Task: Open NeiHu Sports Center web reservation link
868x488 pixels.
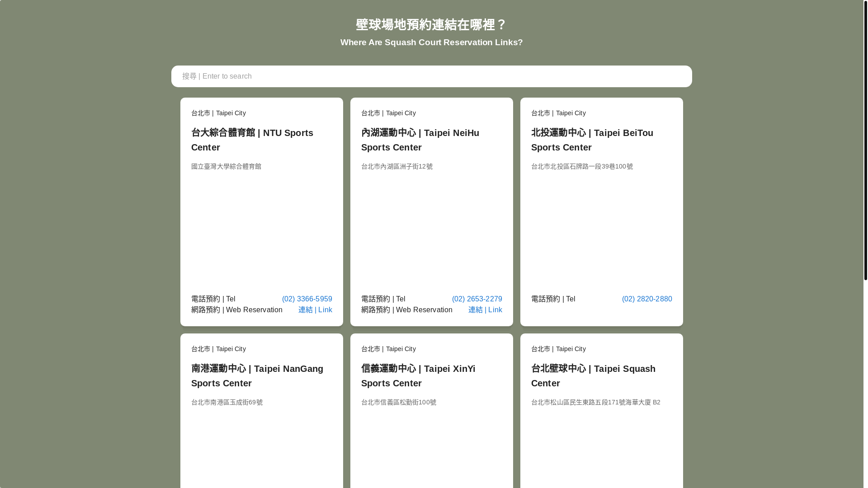Action: 485,310
